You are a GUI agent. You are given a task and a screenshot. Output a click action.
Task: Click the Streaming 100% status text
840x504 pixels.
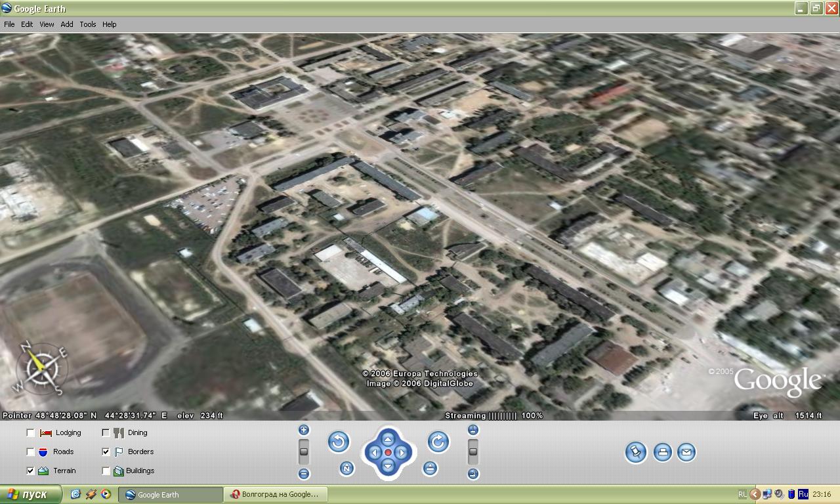tap(494, 415)
